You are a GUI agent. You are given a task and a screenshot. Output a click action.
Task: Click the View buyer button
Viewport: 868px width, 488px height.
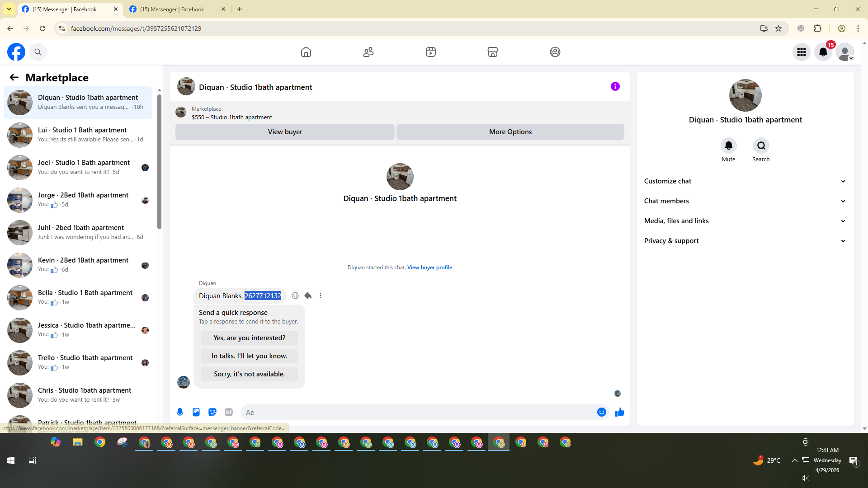285,132
